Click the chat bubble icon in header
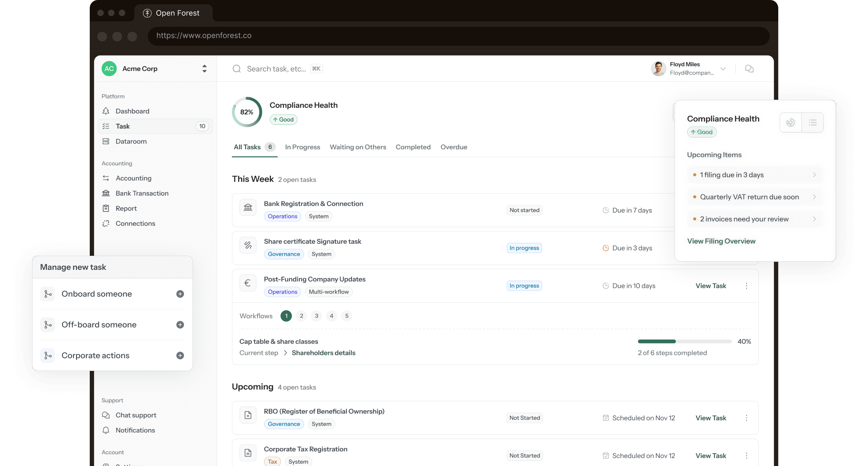 coord(749,69)
